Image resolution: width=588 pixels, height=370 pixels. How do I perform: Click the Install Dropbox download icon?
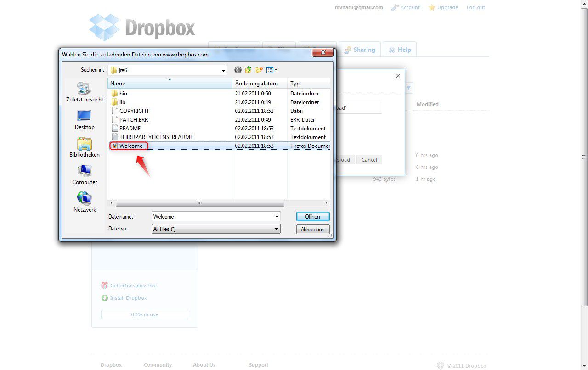click(105, 298)
